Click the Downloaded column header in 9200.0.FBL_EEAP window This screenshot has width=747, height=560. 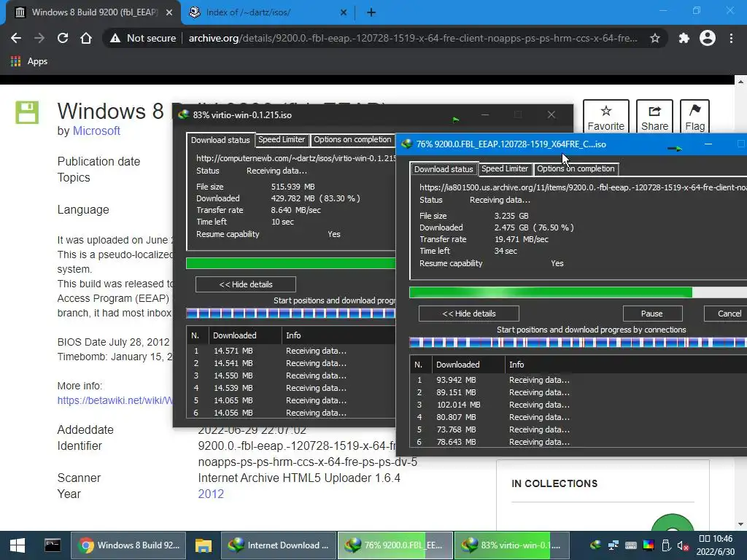pos(468,365)
